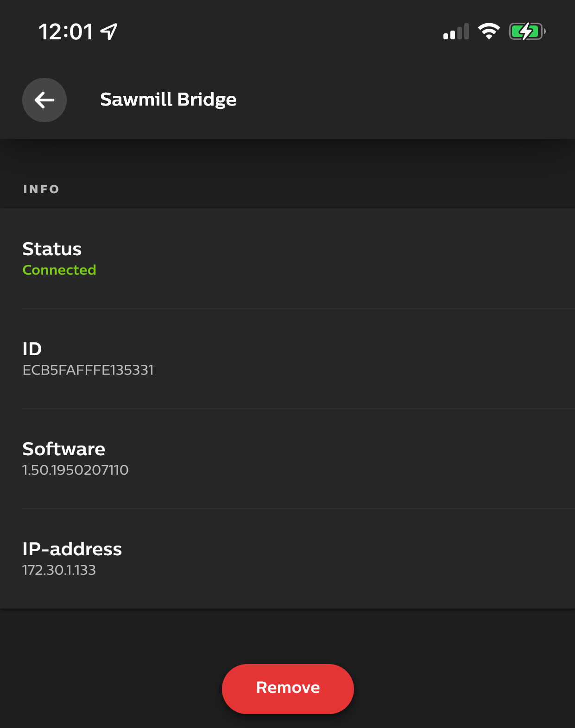575x728 pixels.
Task: Tap software version 1.50.1950207110
Action: [76, 470]
